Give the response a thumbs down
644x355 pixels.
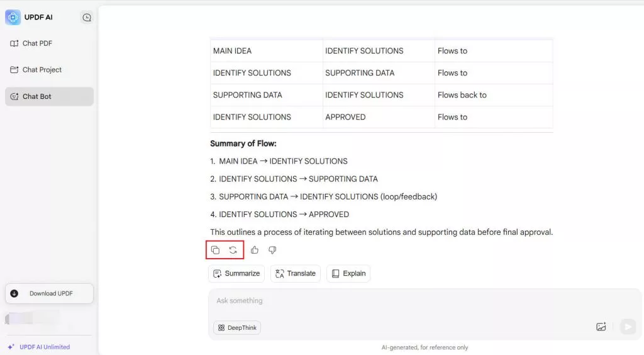272,250
